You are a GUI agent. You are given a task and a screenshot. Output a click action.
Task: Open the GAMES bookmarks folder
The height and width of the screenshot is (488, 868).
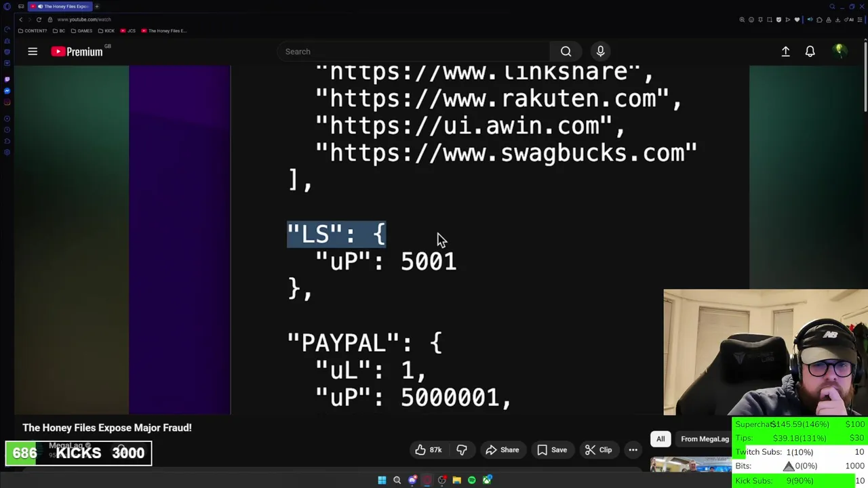click(82, 30)
